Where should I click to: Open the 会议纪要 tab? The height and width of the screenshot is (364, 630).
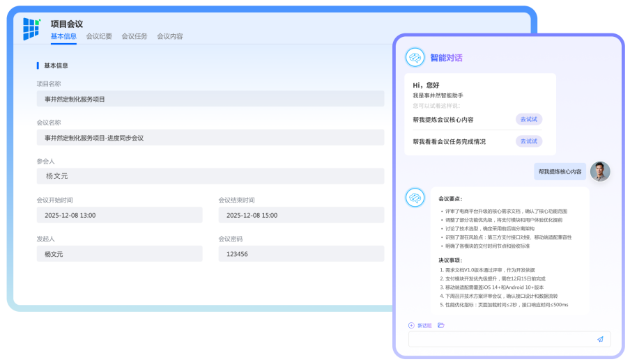click(x=99, y=36)
